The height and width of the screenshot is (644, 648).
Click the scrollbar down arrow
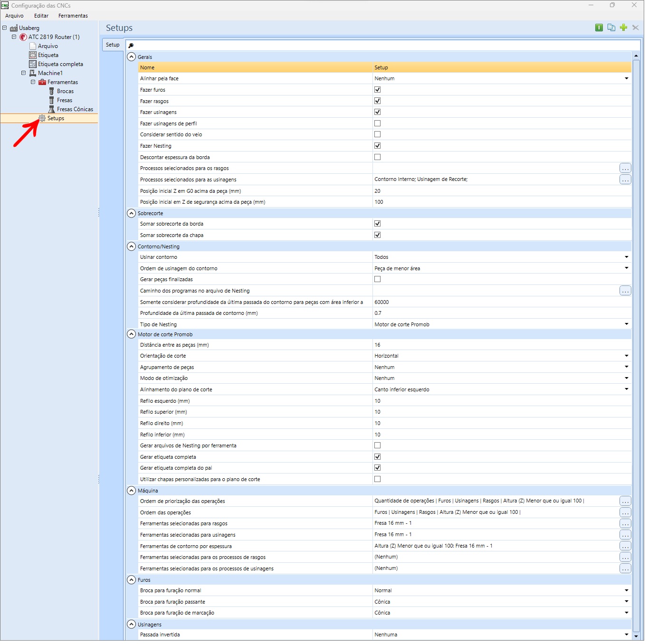point(636,635)
